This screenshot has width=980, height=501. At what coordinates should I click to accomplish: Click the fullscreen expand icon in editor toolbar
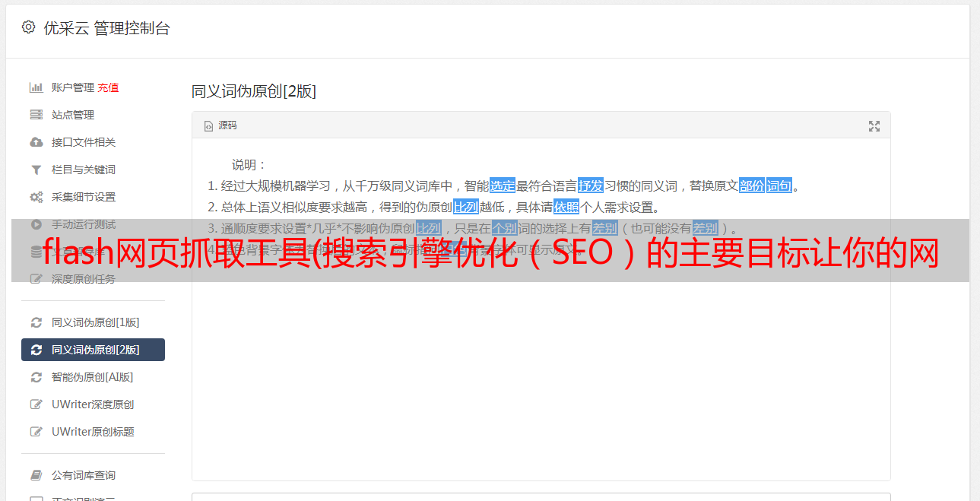point(874,126)
